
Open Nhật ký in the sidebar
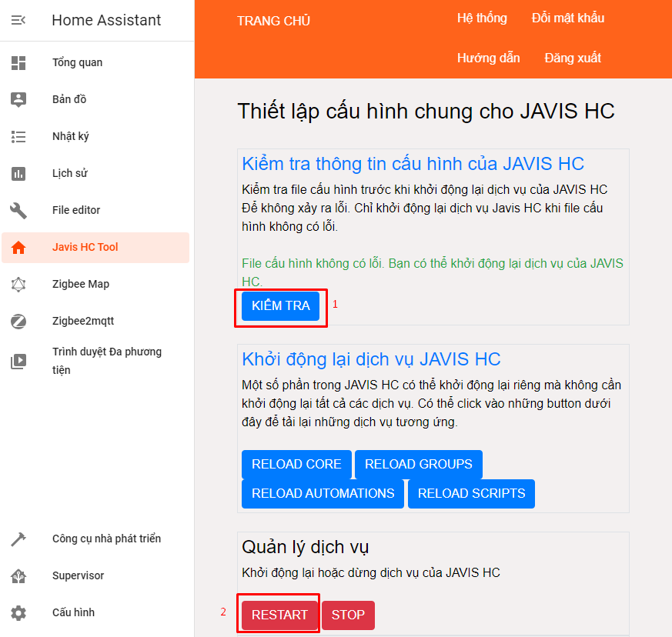(95, 137)
